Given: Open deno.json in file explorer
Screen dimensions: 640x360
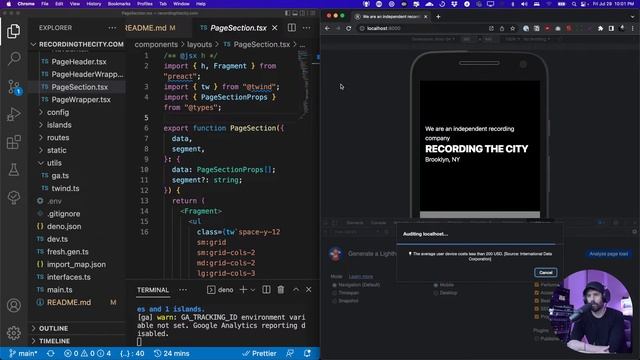Looking at the screenshot, I should tap(64, 226).
